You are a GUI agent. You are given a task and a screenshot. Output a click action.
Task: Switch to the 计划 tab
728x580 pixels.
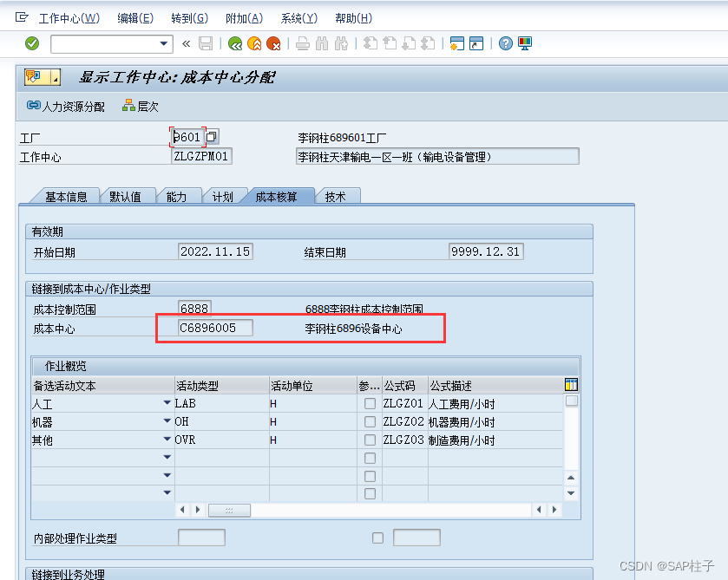[x=222, y=197]
